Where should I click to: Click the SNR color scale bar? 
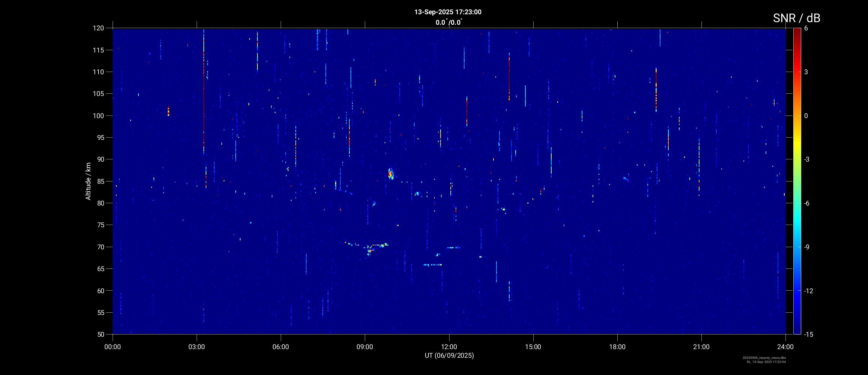(x=797, y=181)
